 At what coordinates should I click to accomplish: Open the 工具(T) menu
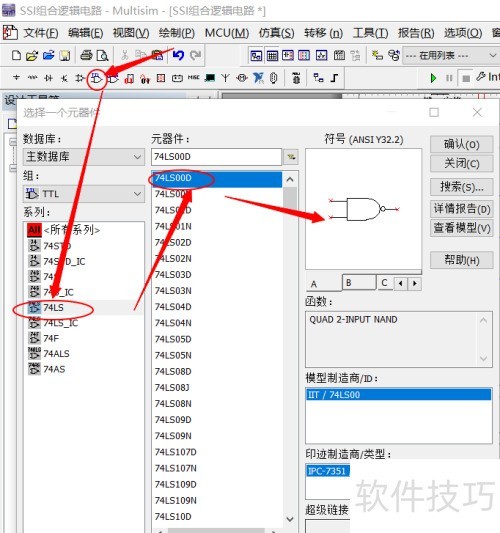point(370,33)
